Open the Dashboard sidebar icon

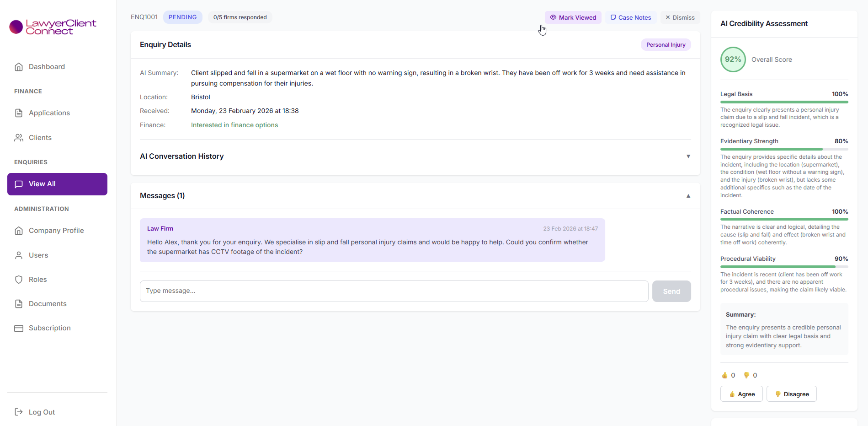point(19,66)
